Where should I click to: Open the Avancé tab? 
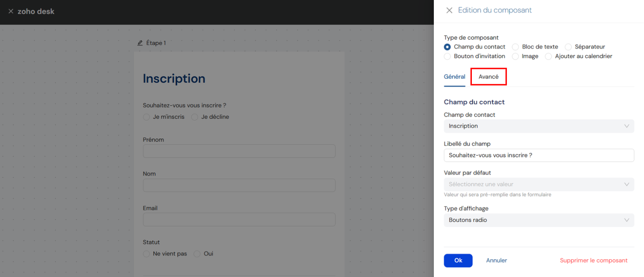(x=488, y=77)
